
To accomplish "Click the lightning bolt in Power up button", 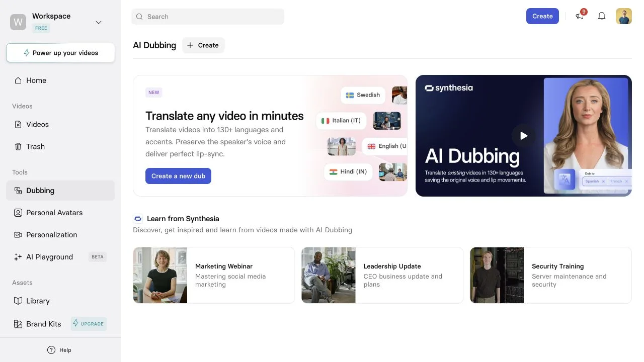I will (x=27, y=53).
